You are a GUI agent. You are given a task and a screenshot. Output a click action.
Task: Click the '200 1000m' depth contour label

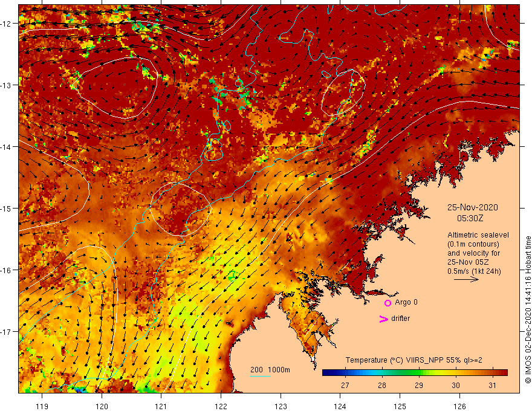(x=270, y=370)
